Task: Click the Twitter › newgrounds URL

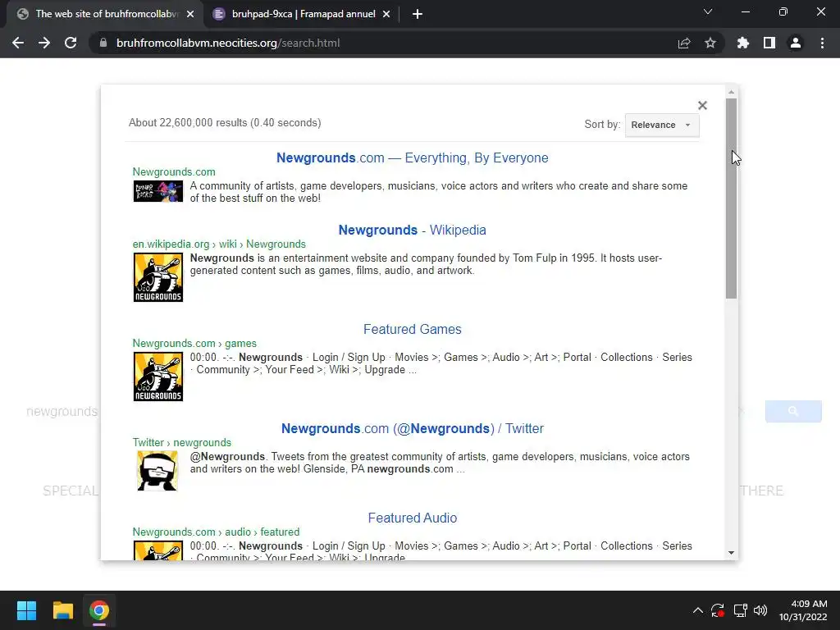Action: (x=181, y=442)
